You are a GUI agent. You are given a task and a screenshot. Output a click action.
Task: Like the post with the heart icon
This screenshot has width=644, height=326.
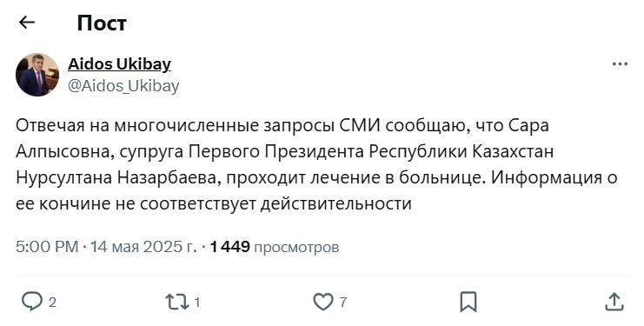point(323,303)
